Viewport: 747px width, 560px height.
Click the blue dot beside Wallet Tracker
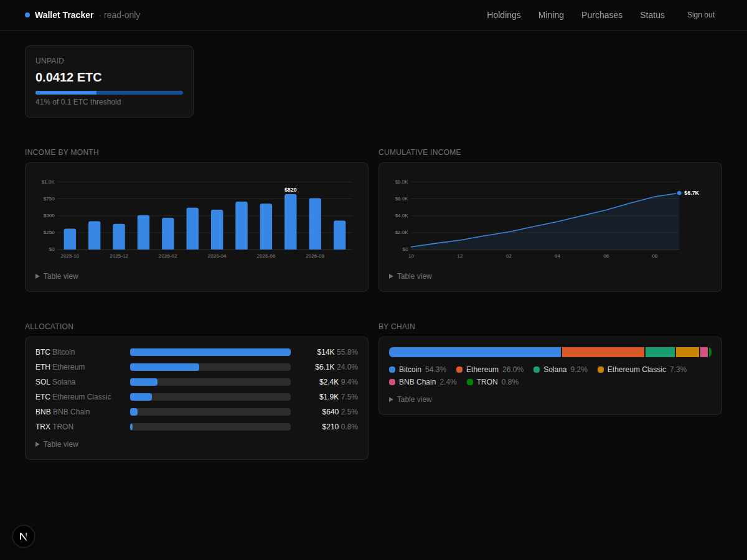coord(27,15)
